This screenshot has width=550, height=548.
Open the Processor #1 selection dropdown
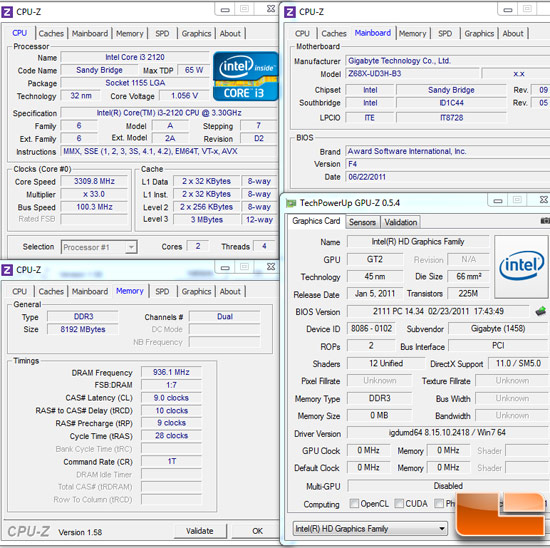(99, 247)
